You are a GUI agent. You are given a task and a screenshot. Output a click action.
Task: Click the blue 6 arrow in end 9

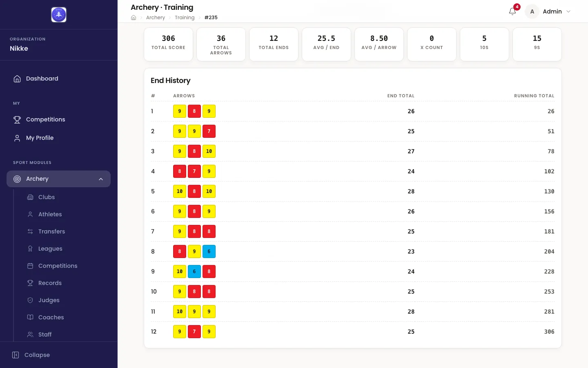[194, 272]
